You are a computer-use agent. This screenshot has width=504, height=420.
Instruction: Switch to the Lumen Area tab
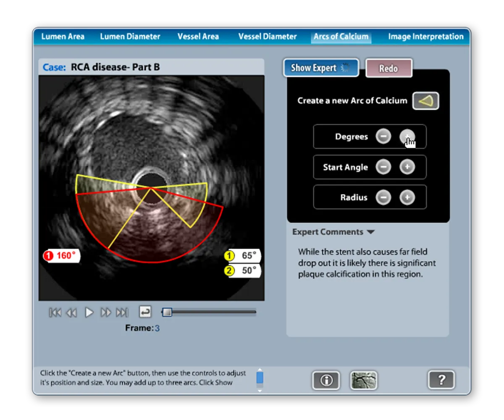click(x=63, y=37)
